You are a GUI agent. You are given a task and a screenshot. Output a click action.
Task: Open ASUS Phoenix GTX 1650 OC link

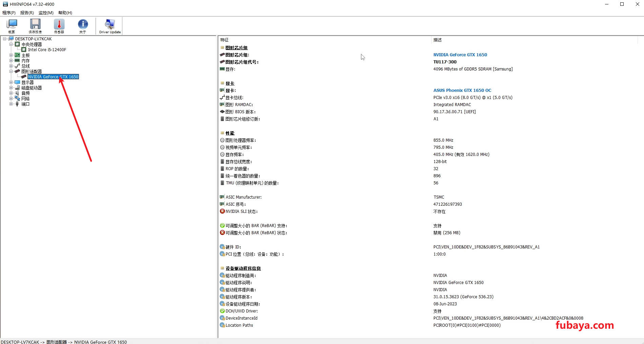coord(462,90)
